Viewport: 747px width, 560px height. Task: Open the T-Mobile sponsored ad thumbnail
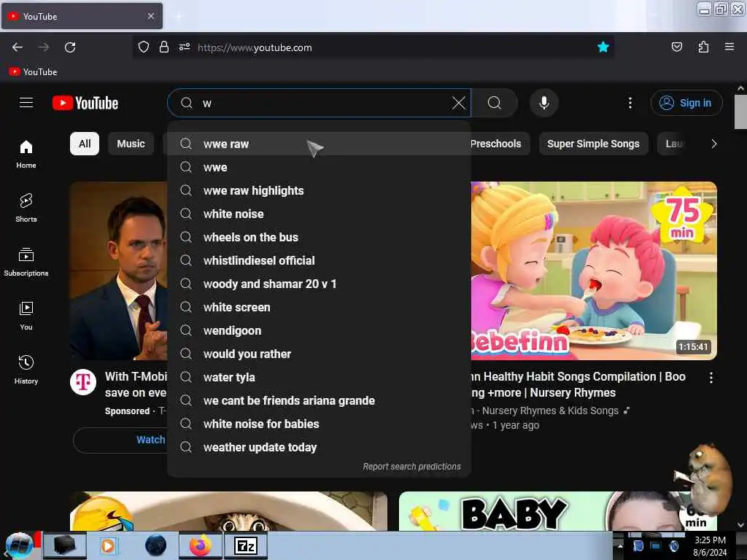119,271
